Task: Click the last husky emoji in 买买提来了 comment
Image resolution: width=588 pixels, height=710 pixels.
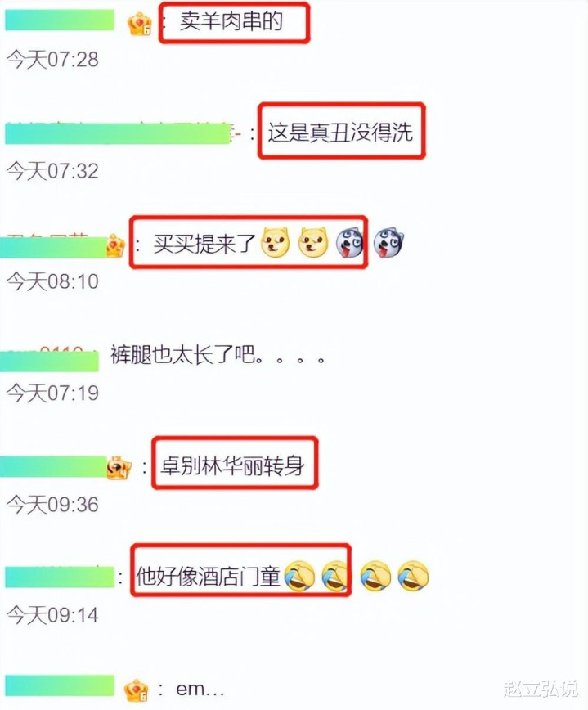Action: tap(388, 243)
